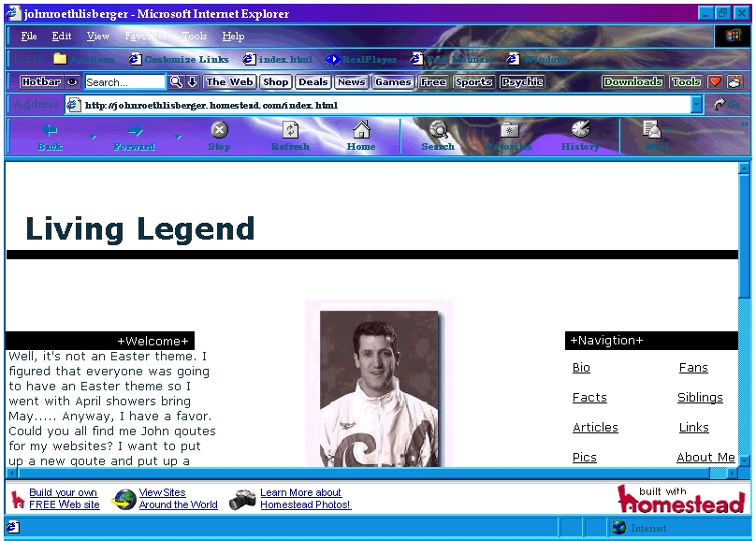Click the eye icon on the Hotbar button
The height and width of the screenshot is (541, 756).
coord(72,81)
